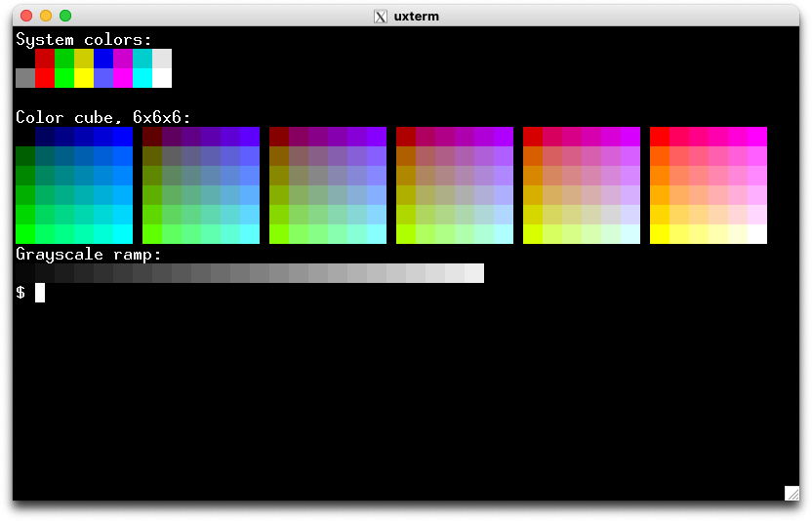This screenshot has width=812, height=521.
Task: Select the gray swatch starting System colors bottom row
Action: [x=25, y=78]
